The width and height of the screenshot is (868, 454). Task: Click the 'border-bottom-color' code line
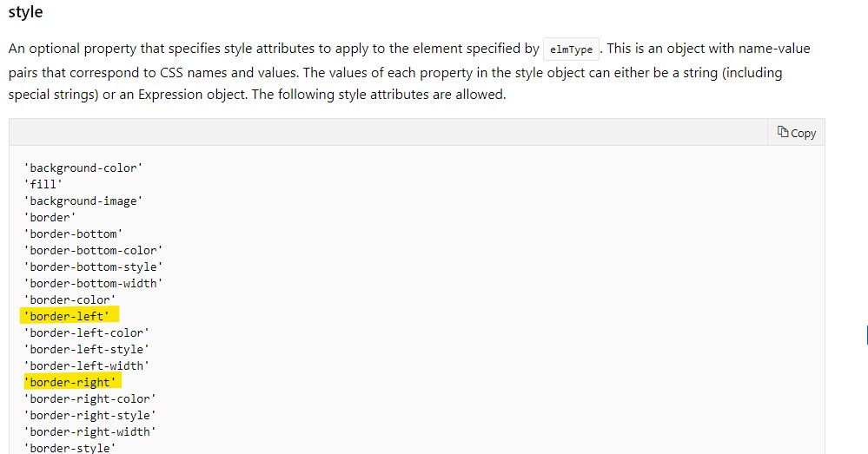(x=93, y=251)
